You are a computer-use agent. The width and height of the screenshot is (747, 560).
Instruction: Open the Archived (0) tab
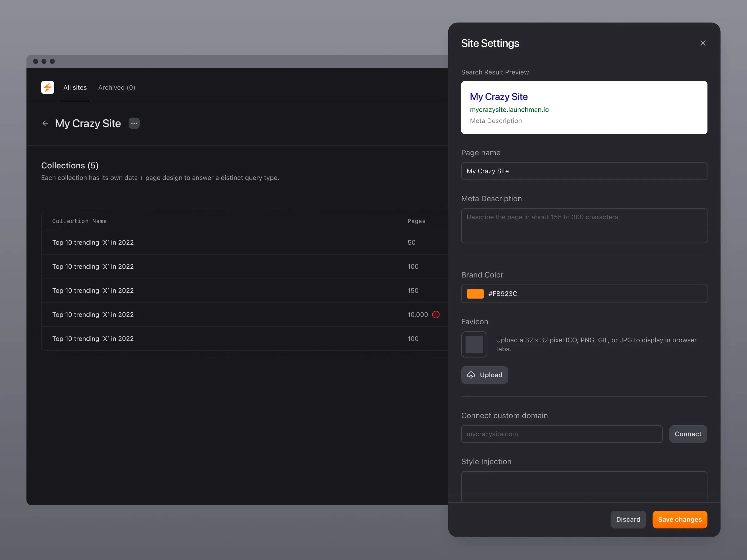click(x=116, y=88)
